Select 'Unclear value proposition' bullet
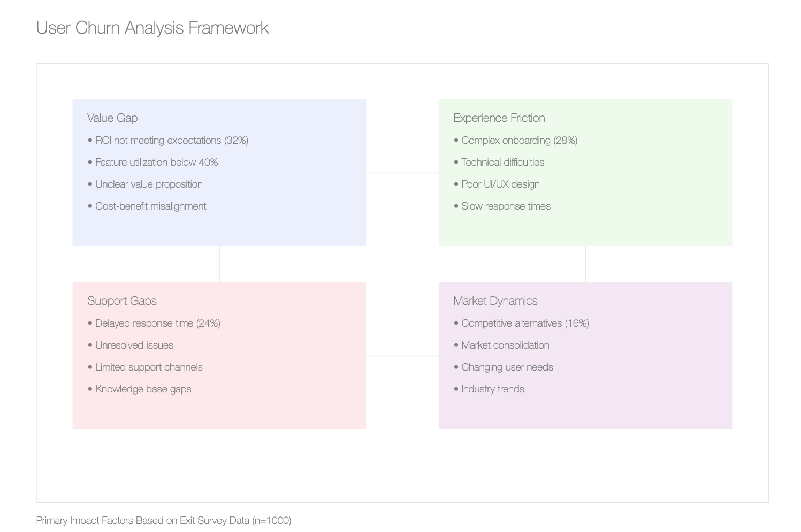This screenshot has height=532, width=801. tap(145, 184)
